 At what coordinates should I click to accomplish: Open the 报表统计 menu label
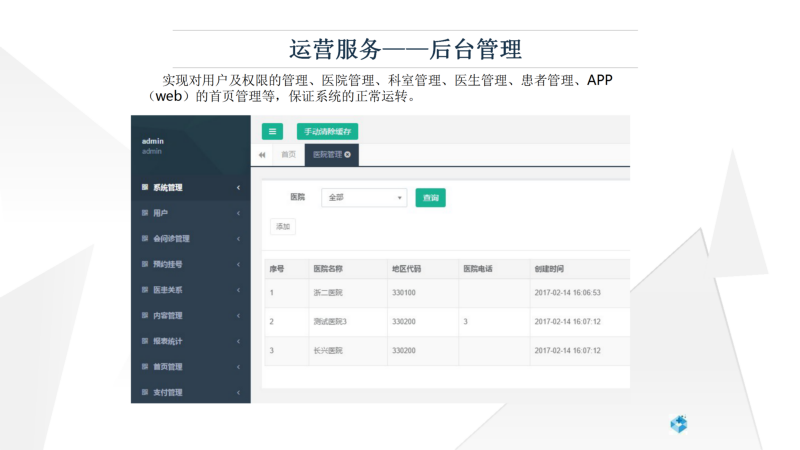point(168,341)
